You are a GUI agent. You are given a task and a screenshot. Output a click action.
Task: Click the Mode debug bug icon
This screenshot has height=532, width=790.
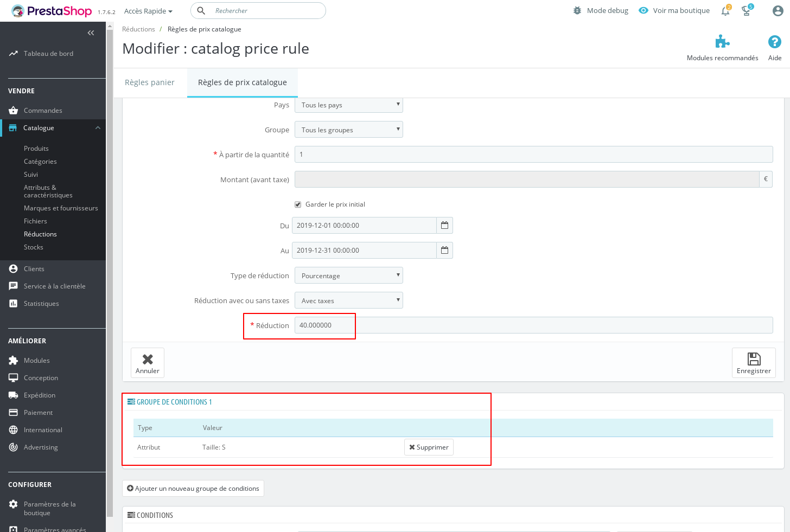577,10
